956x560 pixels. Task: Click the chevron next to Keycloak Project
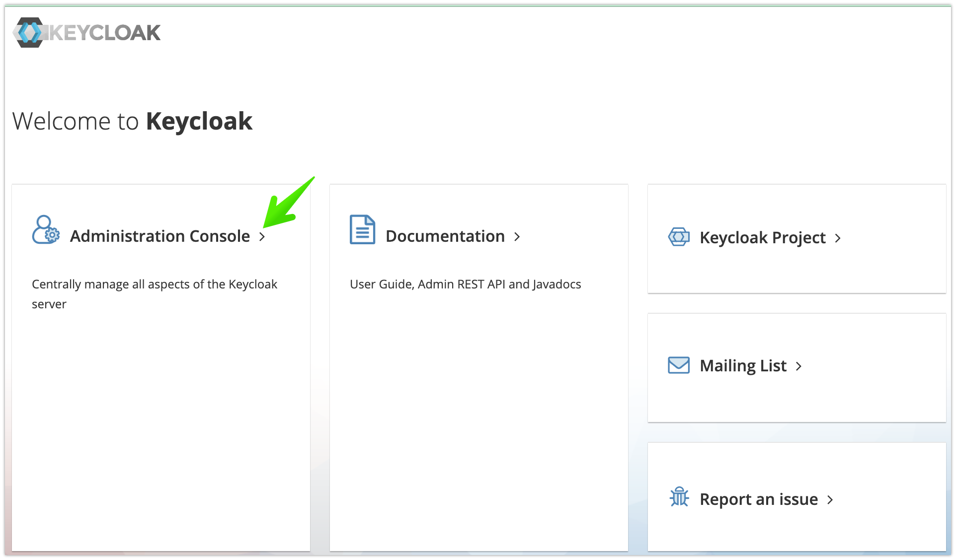point(838,238)
